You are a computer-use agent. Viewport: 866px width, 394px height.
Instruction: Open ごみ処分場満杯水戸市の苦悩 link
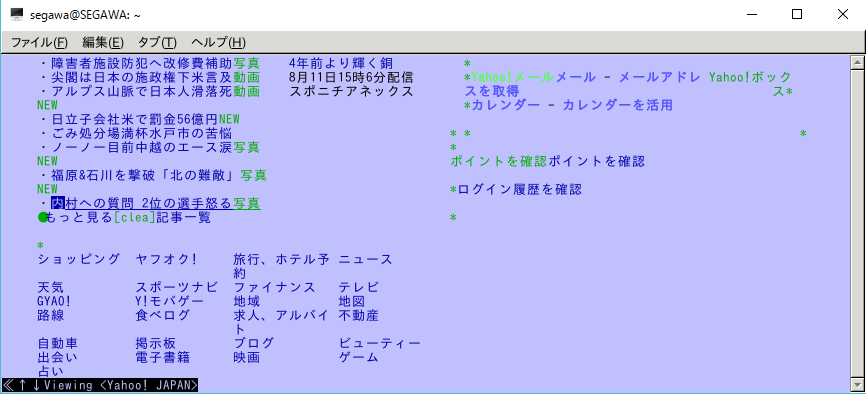point(142,134)
